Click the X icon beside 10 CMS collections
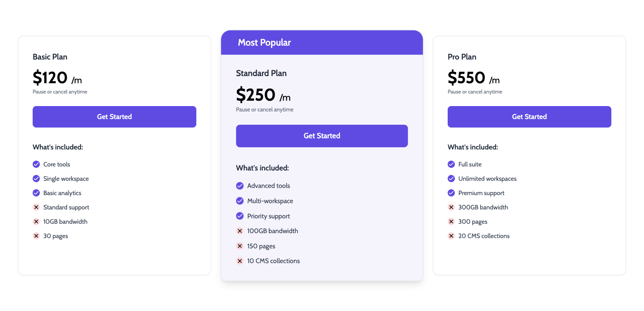 tap(240, 261)
